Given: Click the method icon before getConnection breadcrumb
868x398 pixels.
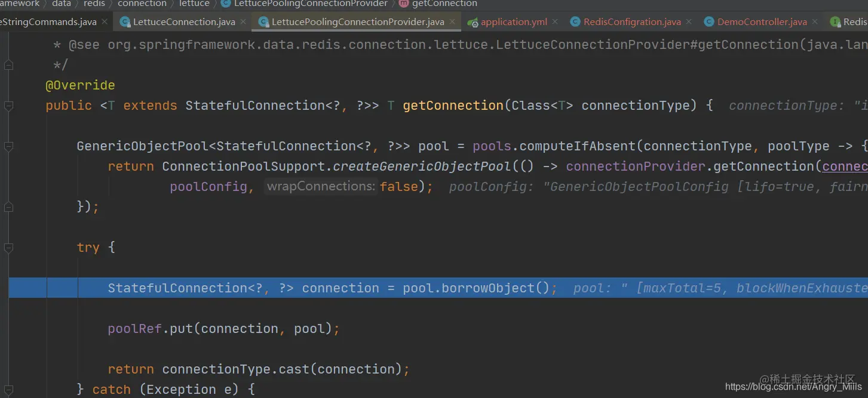Looking at the screenshot, I should click(x=404, y=4).
